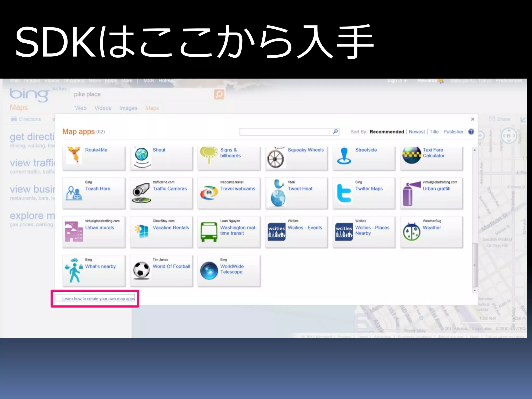Image resolution: width=532 pixels, height=399 pixels.
Task: Click the map apps scrollbar thumb
Action: [475, 265]
